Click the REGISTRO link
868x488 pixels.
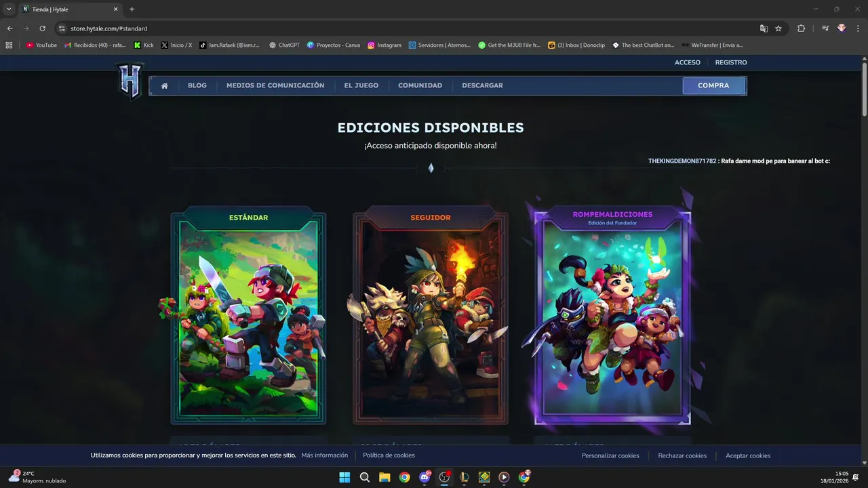[x=731, y=62]
